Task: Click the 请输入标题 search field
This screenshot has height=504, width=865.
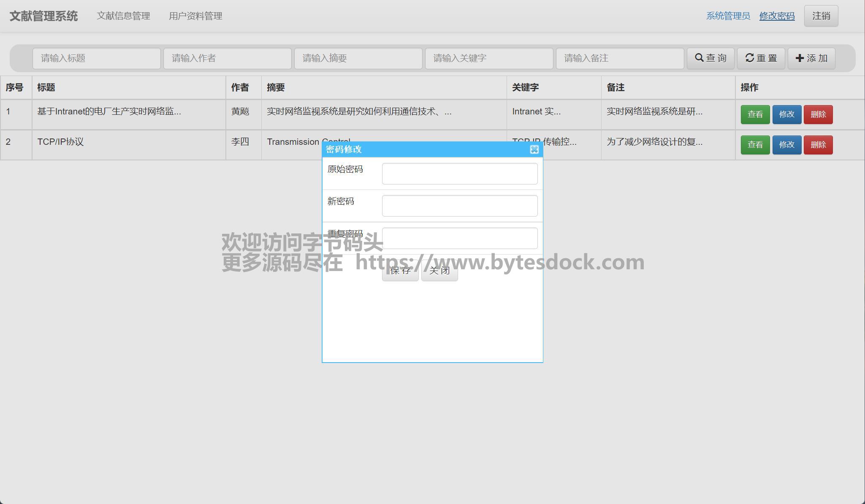Action: [96, 58]
